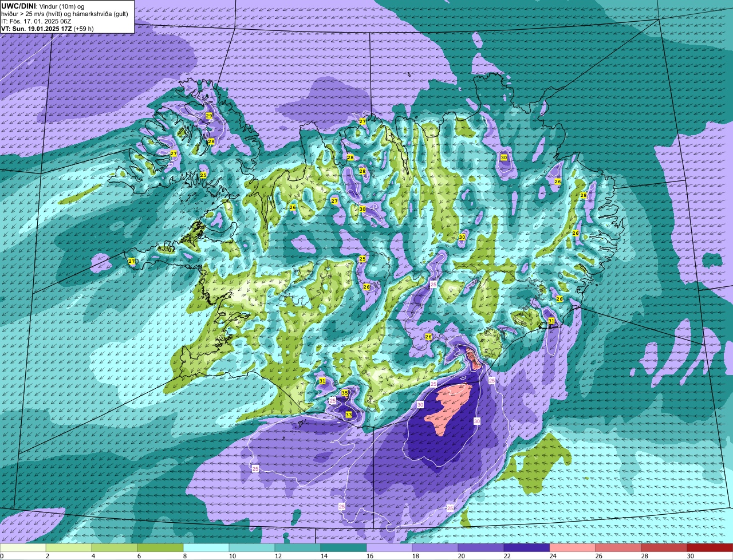This screenshot has height=560, width=733.
Task: Click the color scale tick label 24
Action: tap(553, 556)
